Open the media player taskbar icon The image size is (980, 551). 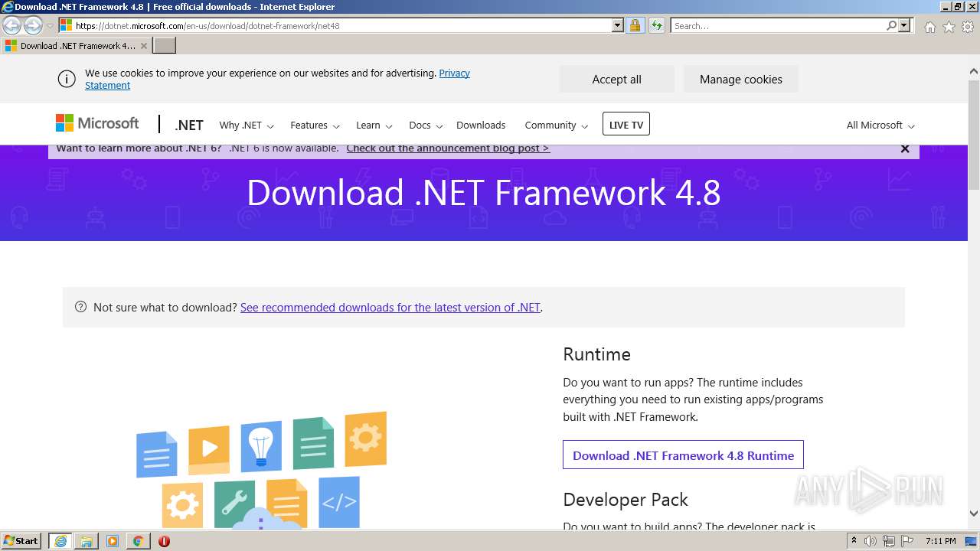point(113,541)
